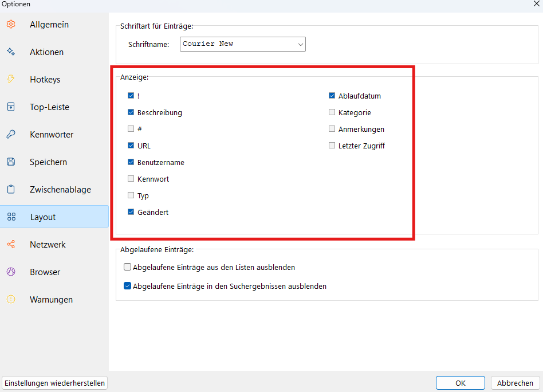This screenshot has height=392, width=543.
Task: Click the Abbrechen button
Action: point(515,383)
